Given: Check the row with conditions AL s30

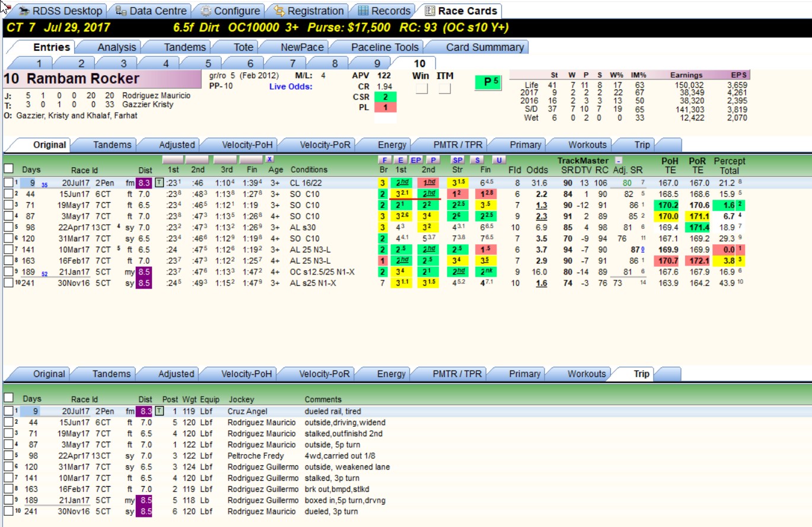Looking at the screenshot, I should (8, 228).
